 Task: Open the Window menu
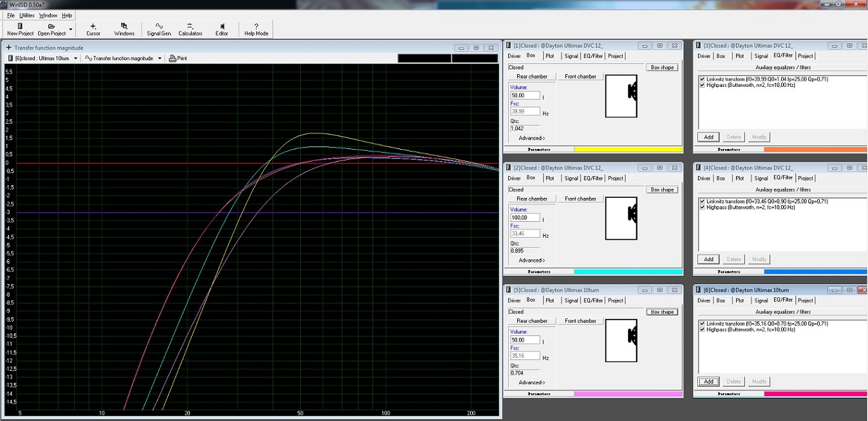coord(48,15)
